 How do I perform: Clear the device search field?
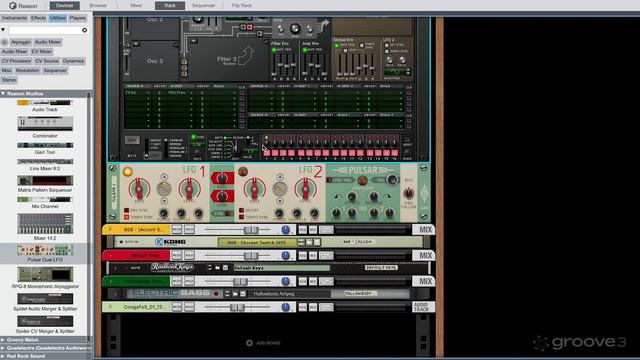click(x=84, y=30)
